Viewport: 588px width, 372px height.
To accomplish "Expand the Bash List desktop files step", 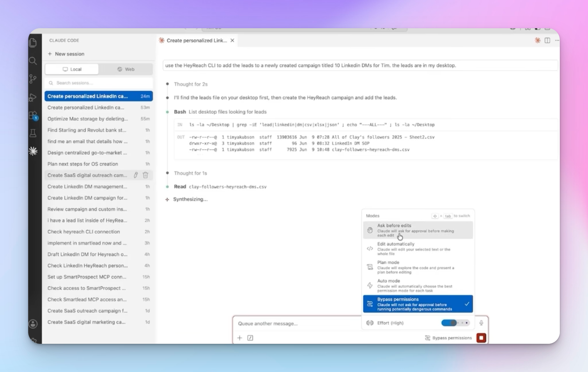I will click(220, 112).
